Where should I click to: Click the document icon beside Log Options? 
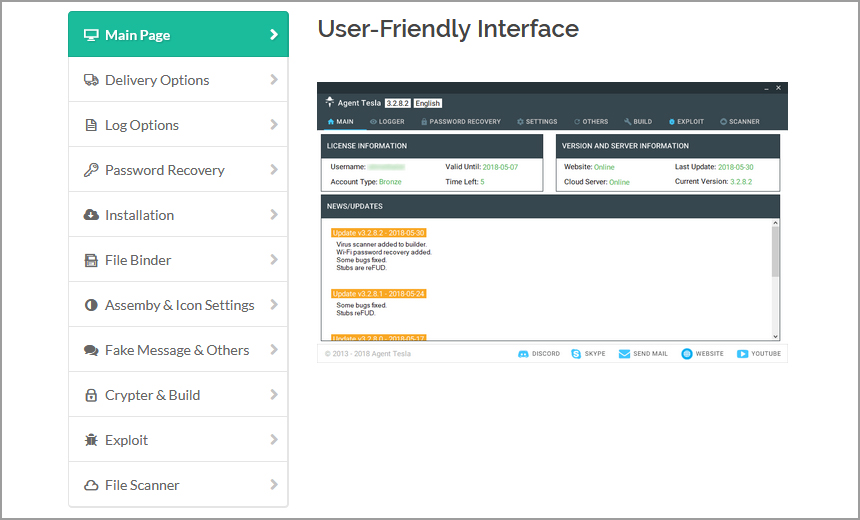[x=91, y=125]
